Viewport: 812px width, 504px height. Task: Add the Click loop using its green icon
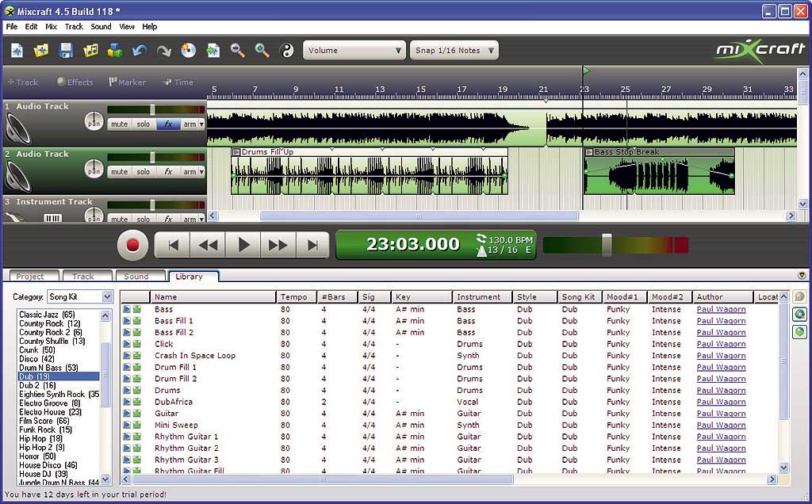137,344
